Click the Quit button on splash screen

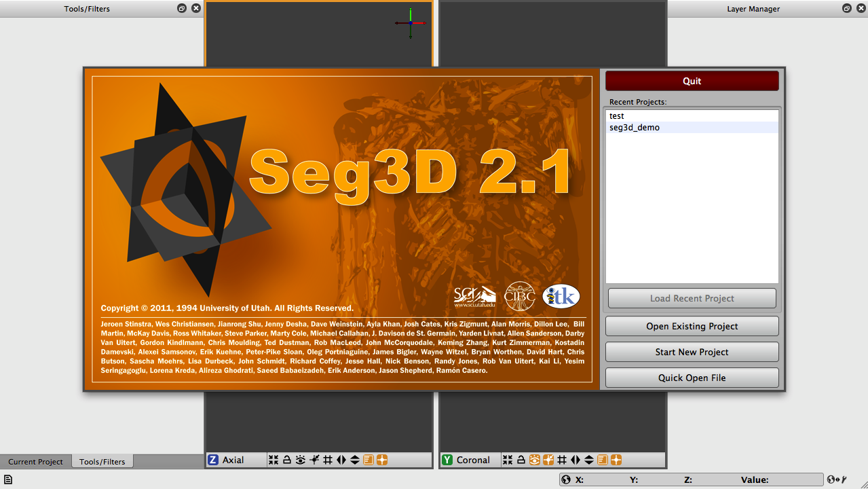[692, 81]
